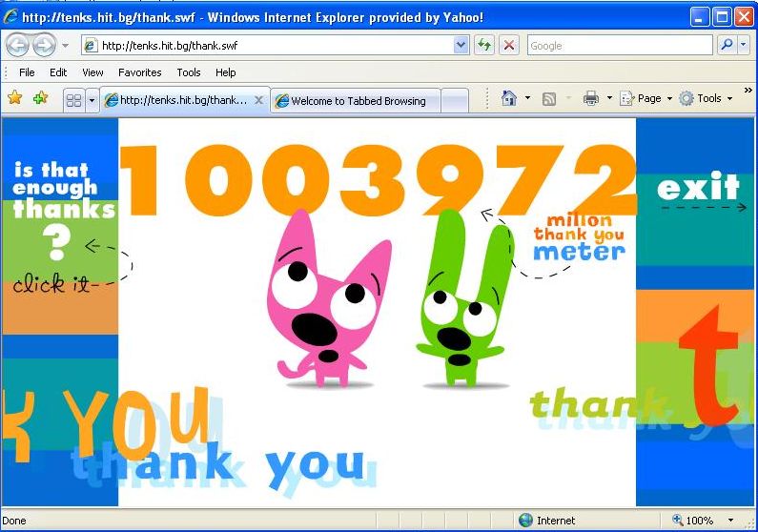Click the "milion thank you meter" label
Viewport: 758px width, 532px height.
click(x=579, y=237)
